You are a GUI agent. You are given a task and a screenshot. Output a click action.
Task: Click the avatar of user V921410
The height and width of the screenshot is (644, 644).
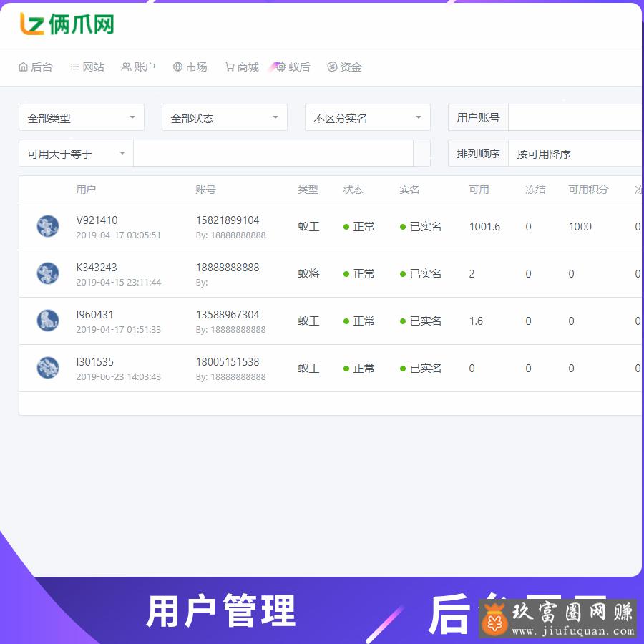pos(48,226)
